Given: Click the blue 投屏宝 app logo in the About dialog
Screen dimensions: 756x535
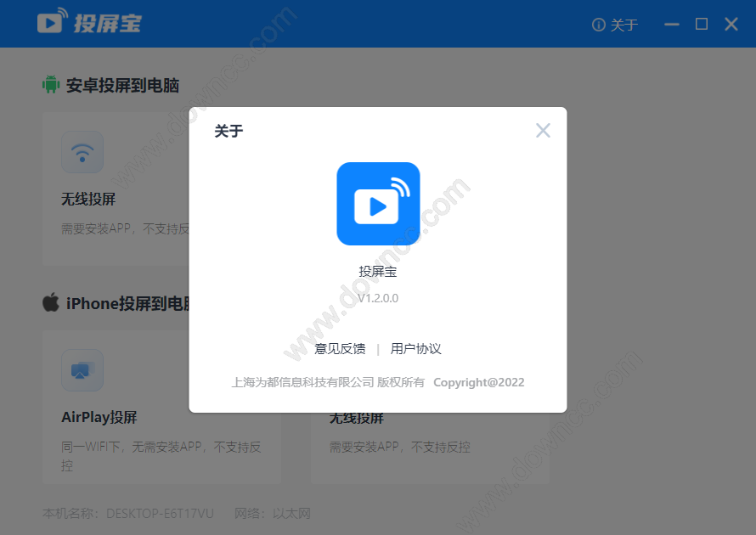Looking at the screenshot, I should click(377, 204).
